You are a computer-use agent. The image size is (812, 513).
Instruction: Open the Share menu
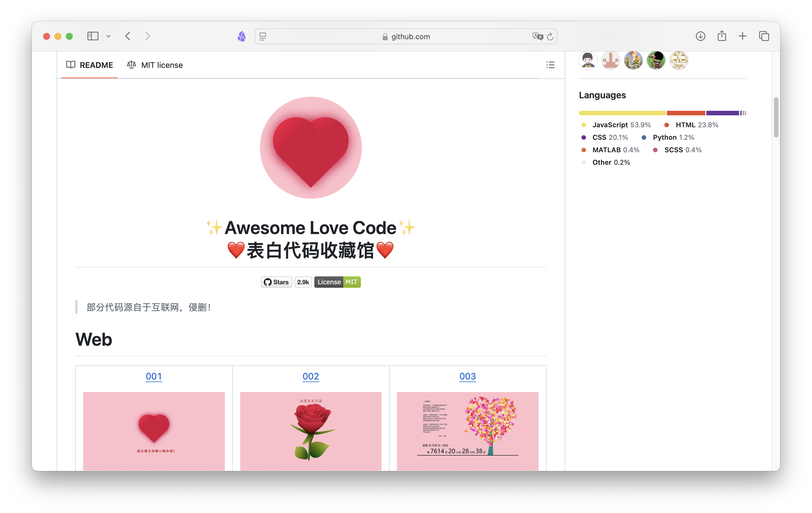pos(722,36)
